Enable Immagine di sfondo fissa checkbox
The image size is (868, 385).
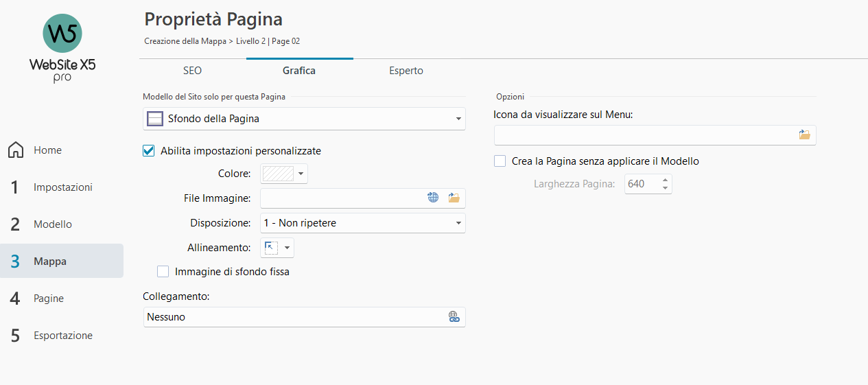tap(163, 272)
